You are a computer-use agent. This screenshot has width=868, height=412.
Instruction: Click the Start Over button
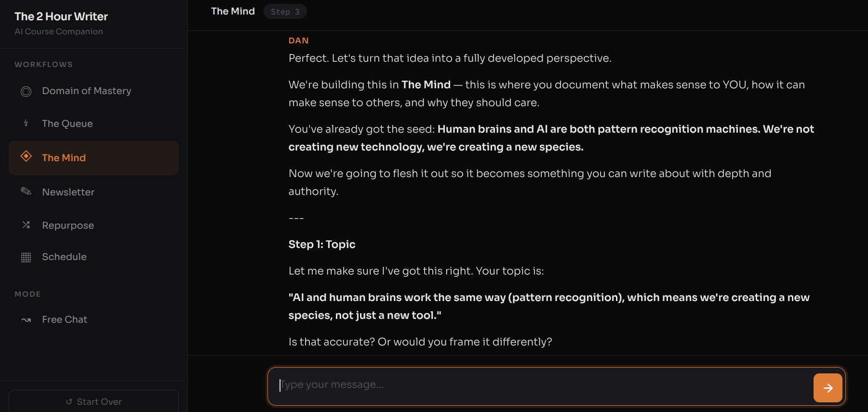pos(93,401)
